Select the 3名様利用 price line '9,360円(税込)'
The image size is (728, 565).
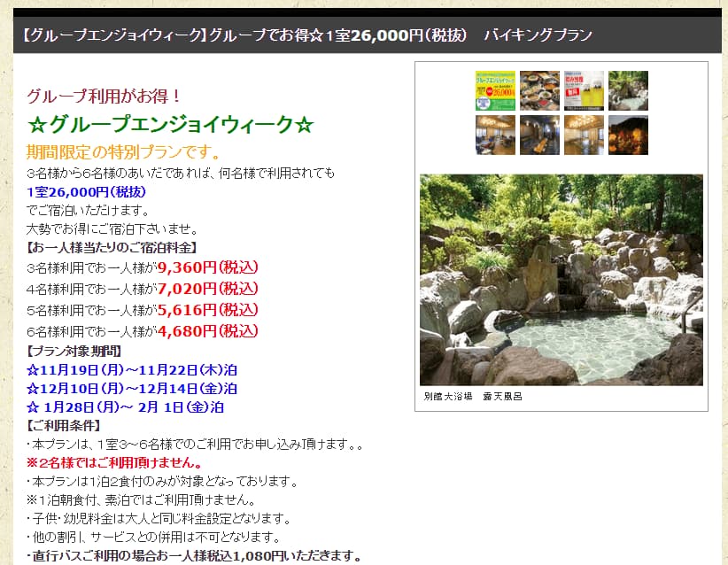[x=143, y=267]
